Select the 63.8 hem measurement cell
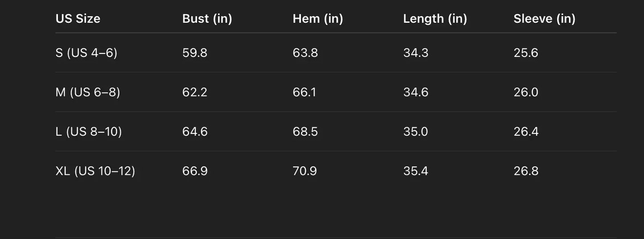644x239 pixels. click(x=305, y=53)
